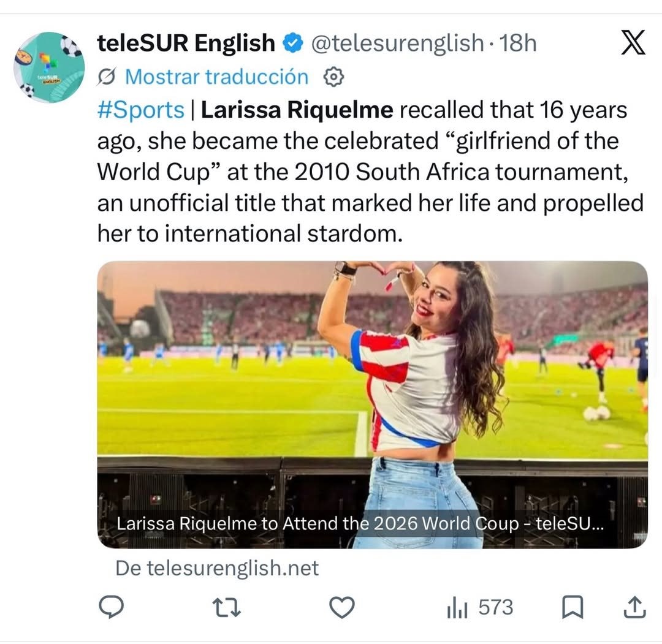662x644 pixels.
Task: Open the stadium photo link preview
Action: click(x=373, y=404)
